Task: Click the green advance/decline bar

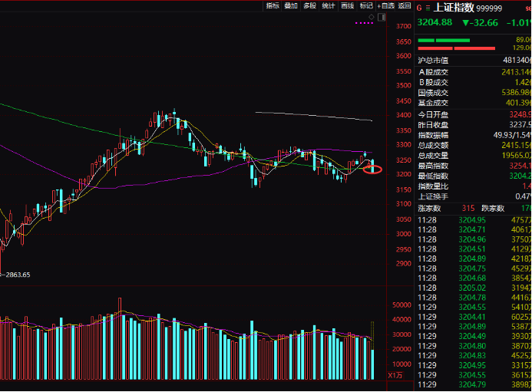Action: tap(444, 41)
